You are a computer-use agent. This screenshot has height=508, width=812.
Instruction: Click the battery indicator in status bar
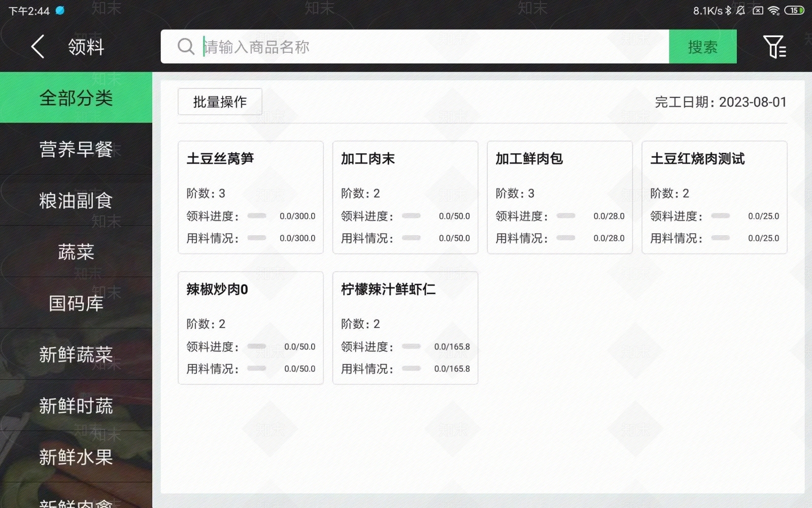[x=794, y=10]
